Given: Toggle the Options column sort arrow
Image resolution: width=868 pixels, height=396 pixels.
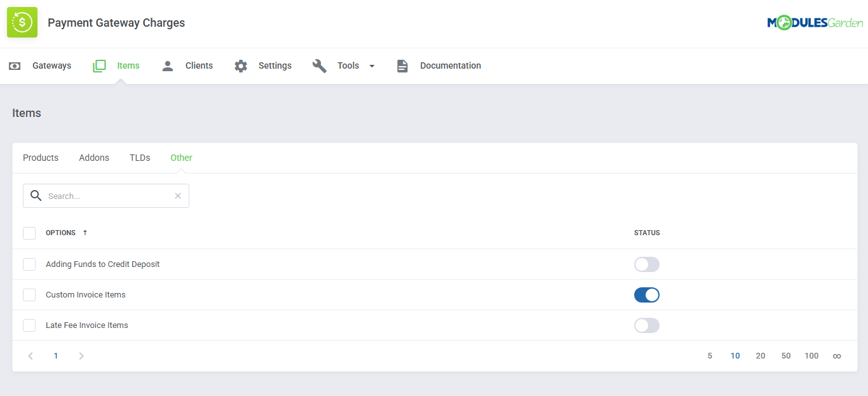Looking at the screenshot, I should [85, 233].
